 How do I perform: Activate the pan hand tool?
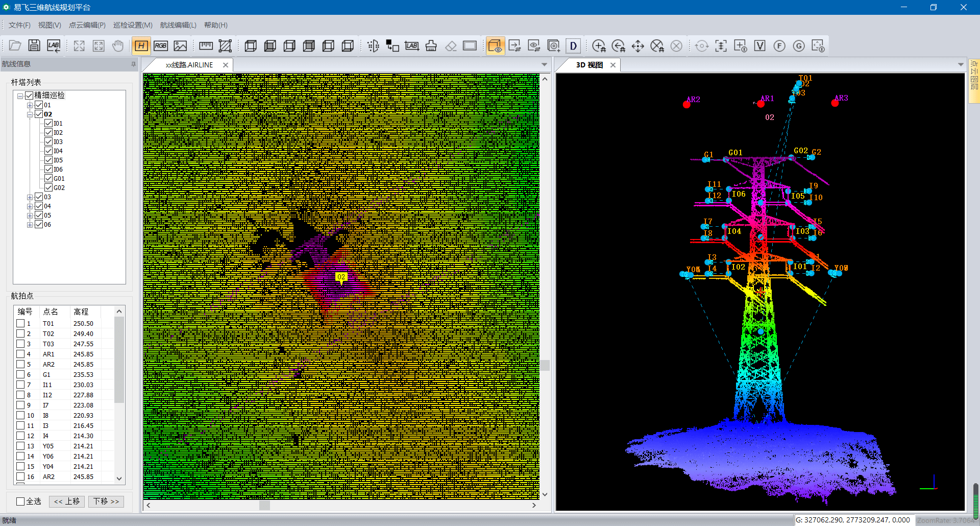click(118, 45)
